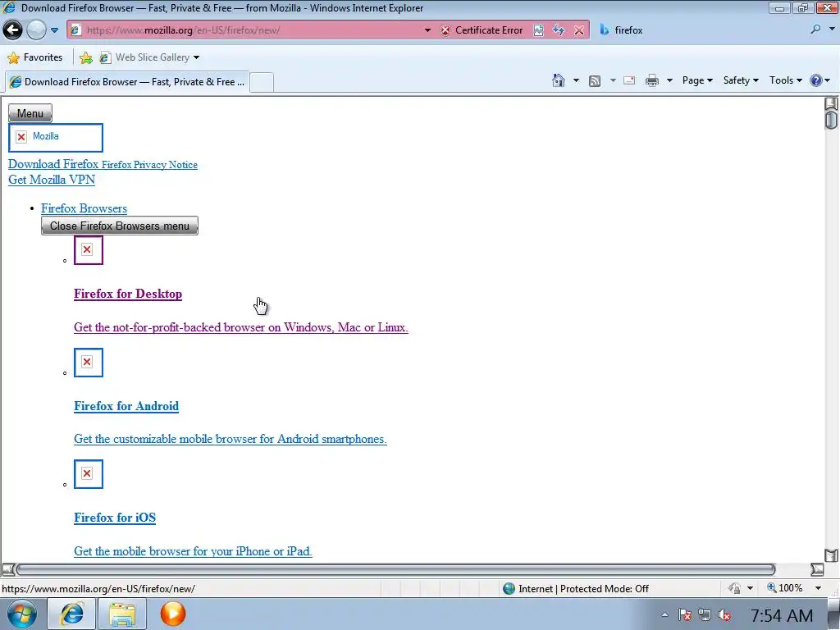This screenshot has height=630, width=840.
Task: Open the Web Slice Gallery link
Action: click(144, 57)
